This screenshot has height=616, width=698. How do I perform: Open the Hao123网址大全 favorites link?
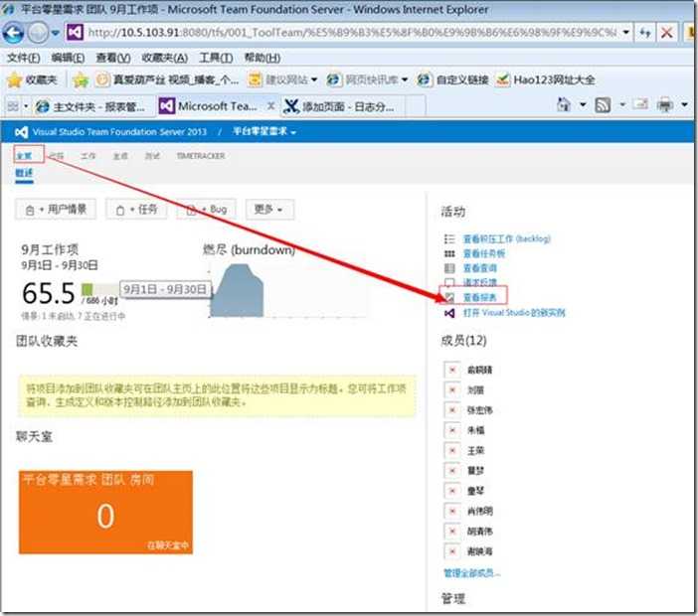click(545, 80)
